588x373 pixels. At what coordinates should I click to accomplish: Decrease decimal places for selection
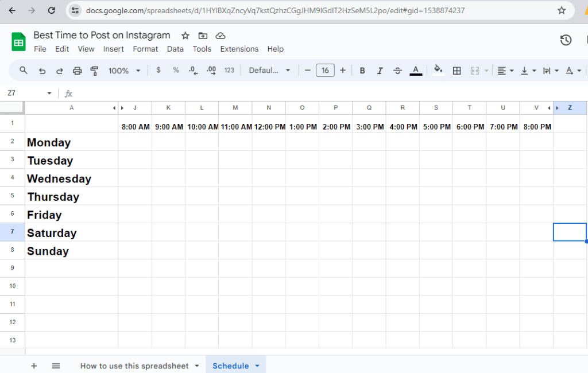192,70
